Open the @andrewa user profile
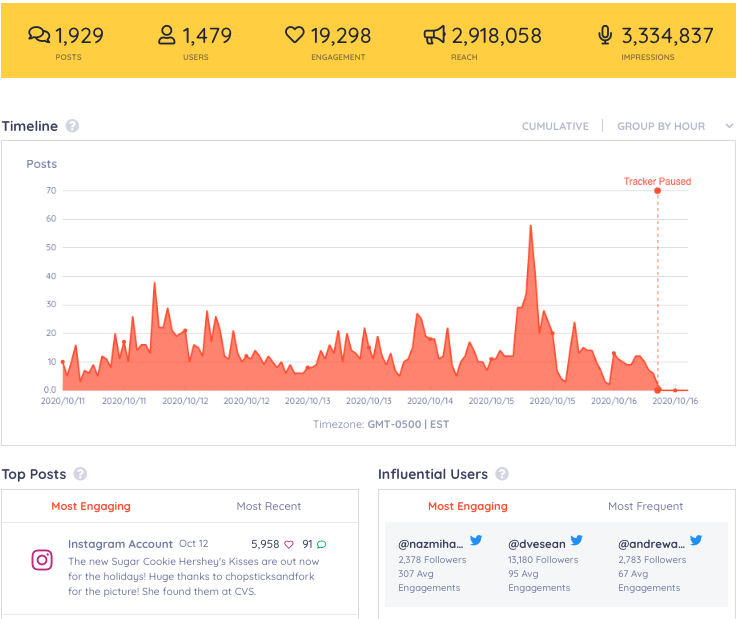742x619 pixels. click(x=651, y=544)
